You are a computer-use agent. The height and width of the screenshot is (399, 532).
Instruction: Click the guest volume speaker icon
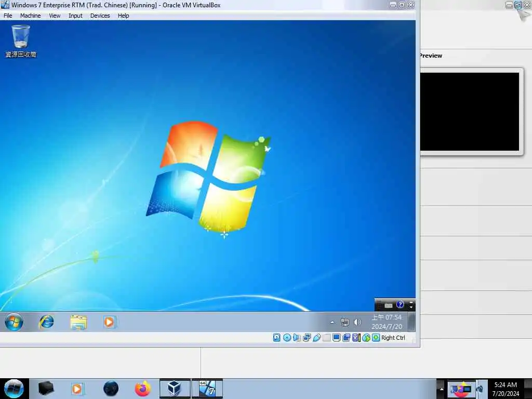pos(357,322)
